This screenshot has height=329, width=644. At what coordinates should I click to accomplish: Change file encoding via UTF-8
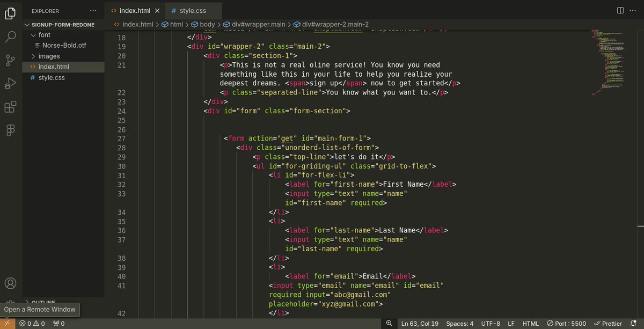pos(491,324)
